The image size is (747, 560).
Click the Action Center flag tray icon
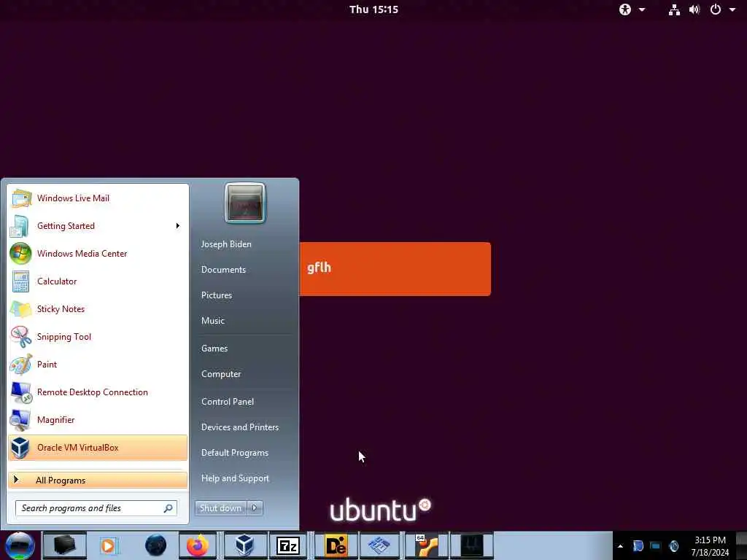coord(638,546)
